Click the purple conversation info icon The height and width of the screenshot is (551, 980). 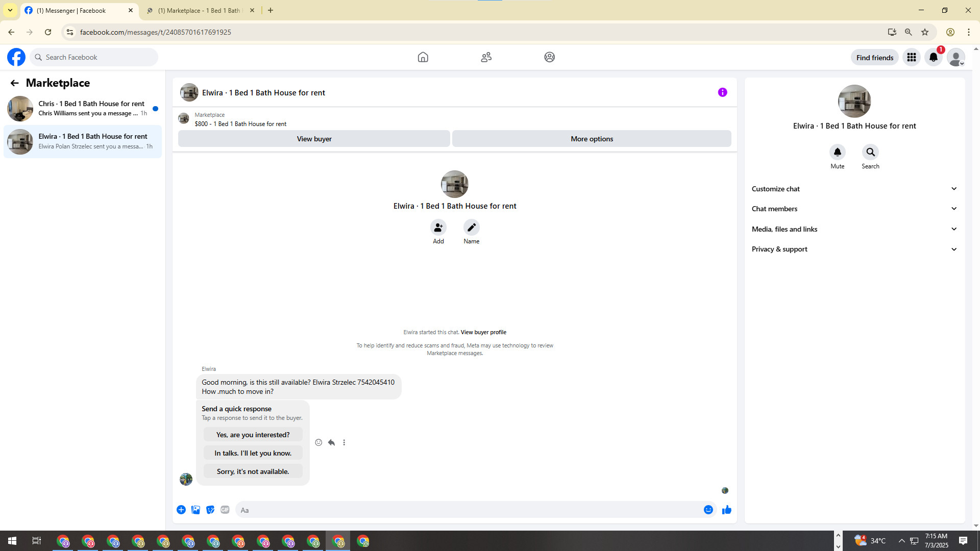click(x=722, y=92)
